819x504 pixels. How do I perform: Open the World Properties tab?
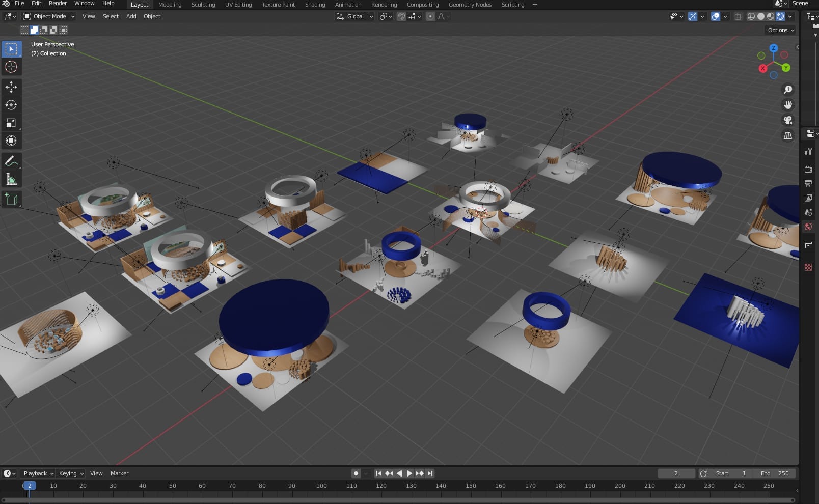[808, 227]
